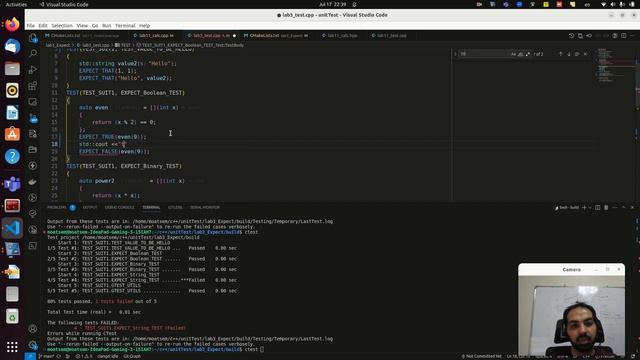Click Git Graph in status bar
This screenshot has width=640, height=360.
132,356
